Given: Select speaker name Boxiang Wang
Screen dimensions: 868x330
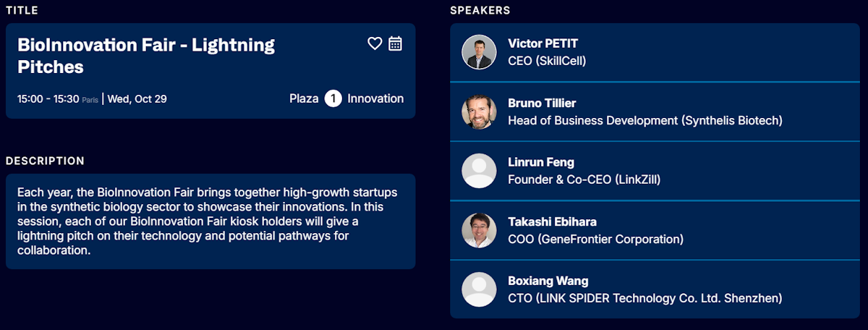Looking at the screenshot, I should [x=548, y=281].
